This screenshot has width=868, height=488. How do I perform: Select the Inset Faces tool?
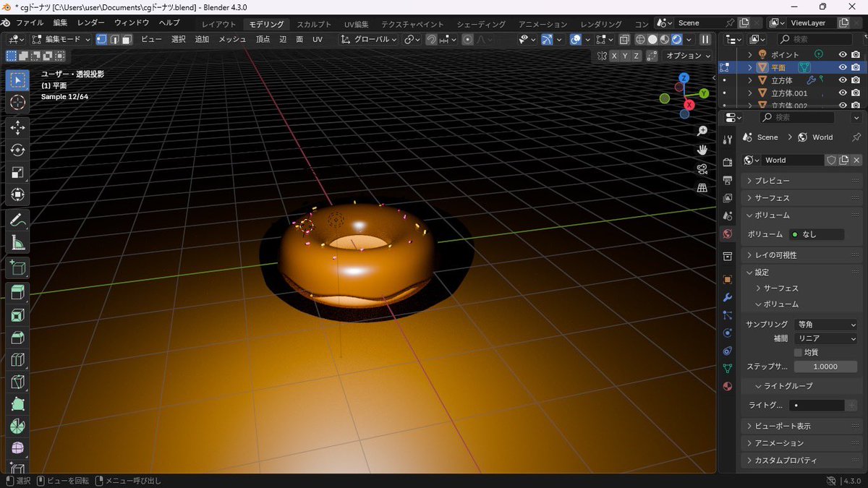click(18, 315)
